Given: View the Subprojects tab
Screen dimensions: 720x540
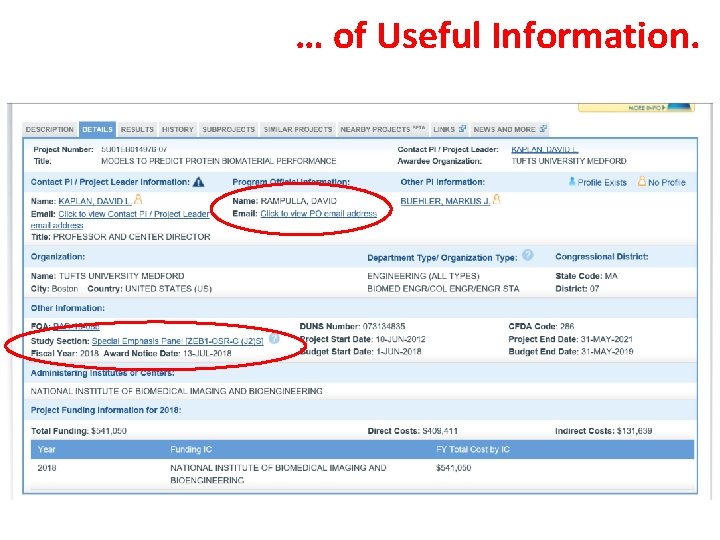Looking at the screenshot, I should coord(229,129).
